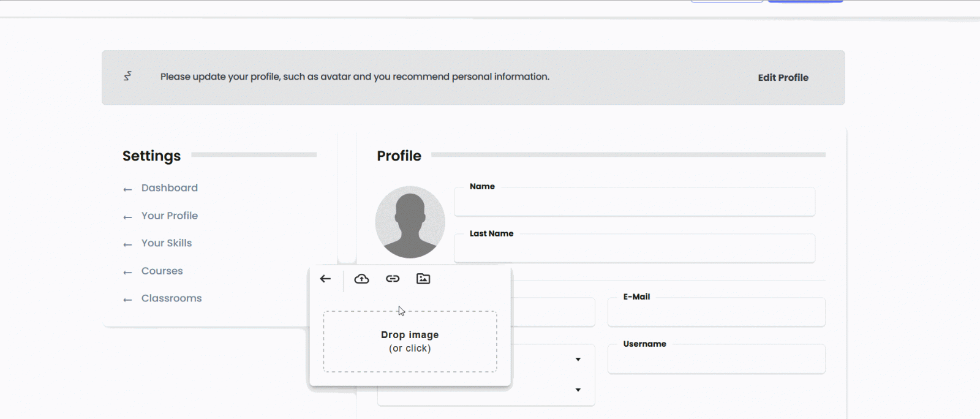Focus the Name input field
Image resolution: width=980 pixels, height=419 pixels.
click(x=635, y=202)
